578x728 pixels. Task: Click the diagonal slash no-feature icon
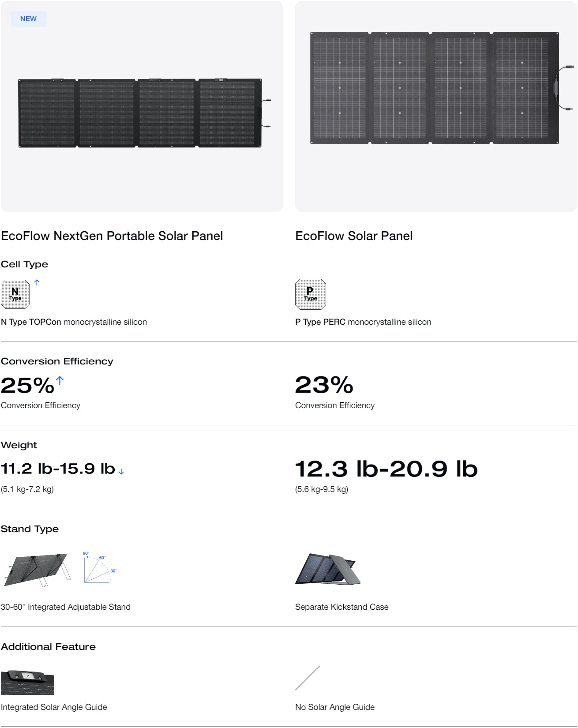tap(307, 678)
